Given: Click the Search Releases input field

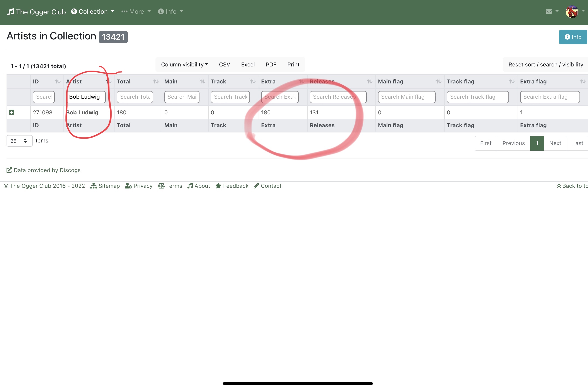Looking at the screenshot, I should coord(338,97).
